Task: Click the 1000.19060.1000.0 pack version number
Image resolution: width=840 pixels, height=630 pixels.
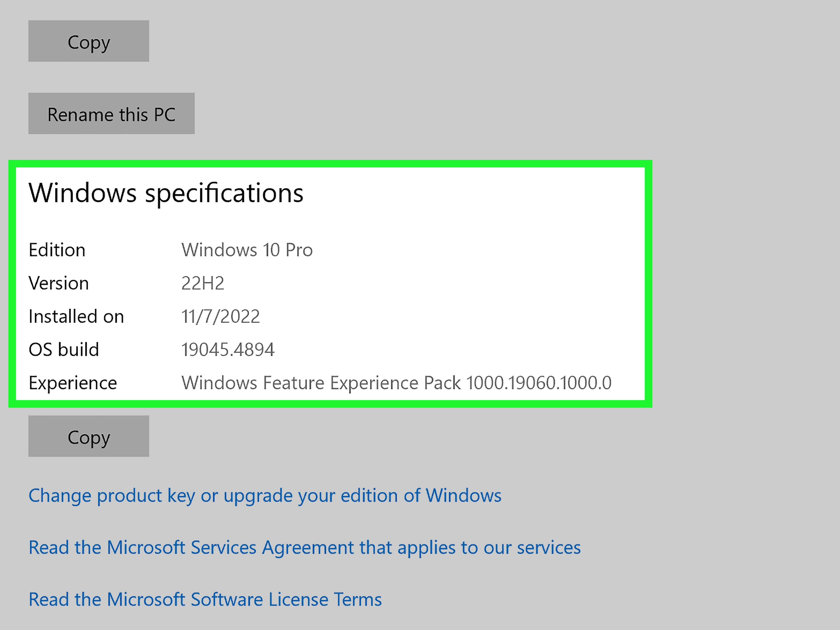Action: point(539,383)
